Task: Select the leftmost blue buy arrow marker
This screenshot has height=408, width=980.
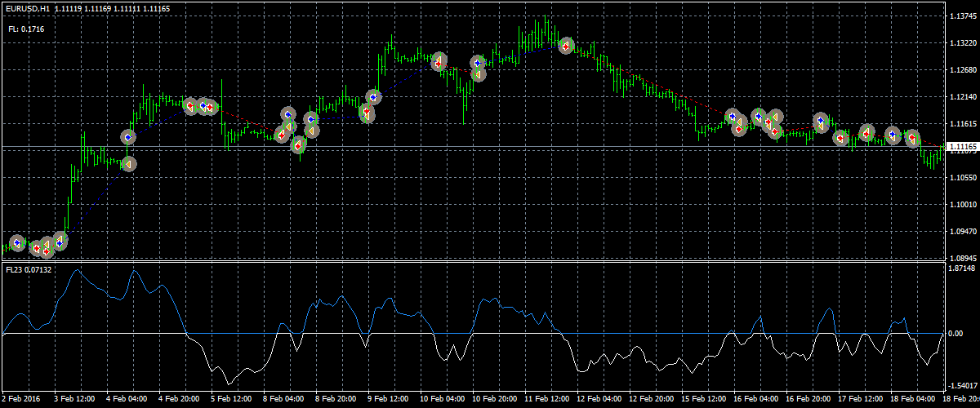Action: pyautogui.click(x=18, y=243)
